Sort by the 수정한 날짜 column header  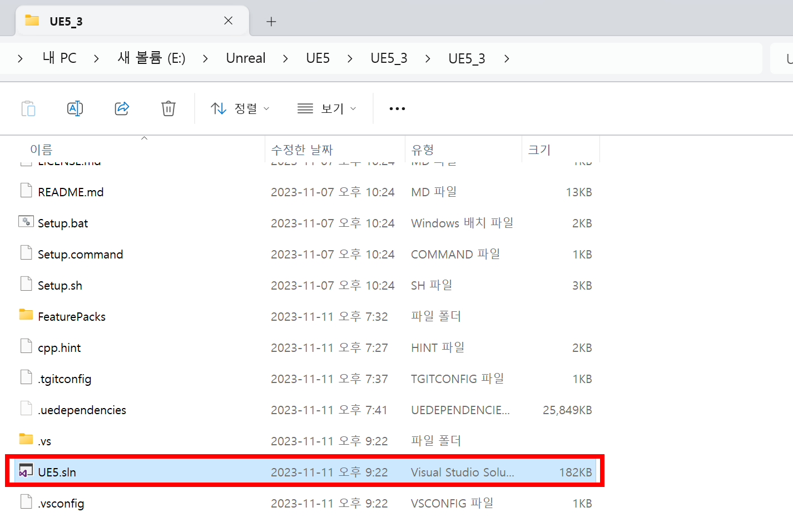[302, 150]
